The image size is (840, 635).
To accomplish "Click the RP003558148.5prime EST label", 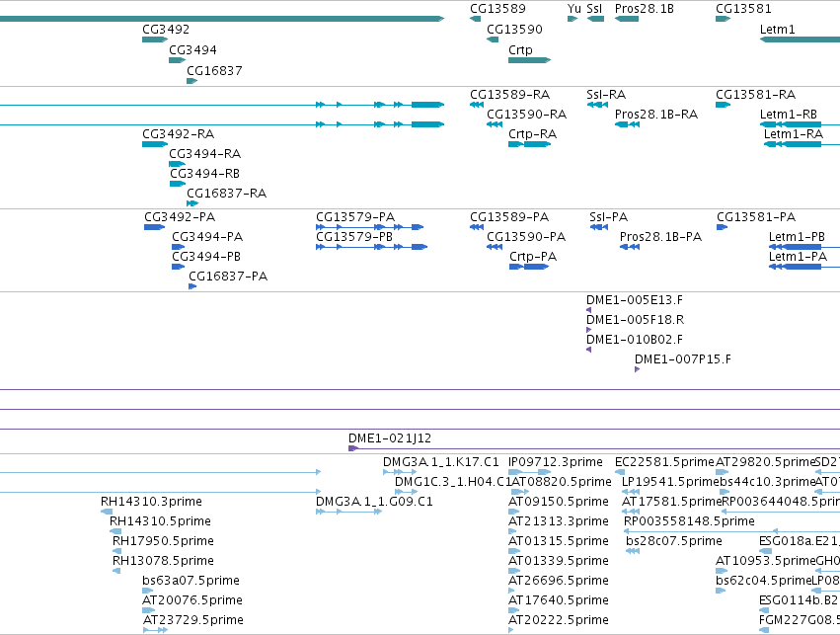I will coord(689,521).
